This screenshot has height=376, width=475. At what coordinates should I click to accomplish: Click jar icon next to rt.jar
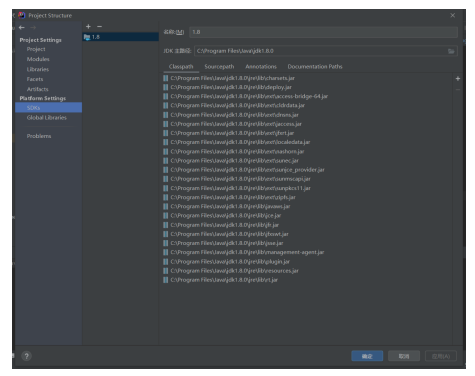[x=165, y=280]
